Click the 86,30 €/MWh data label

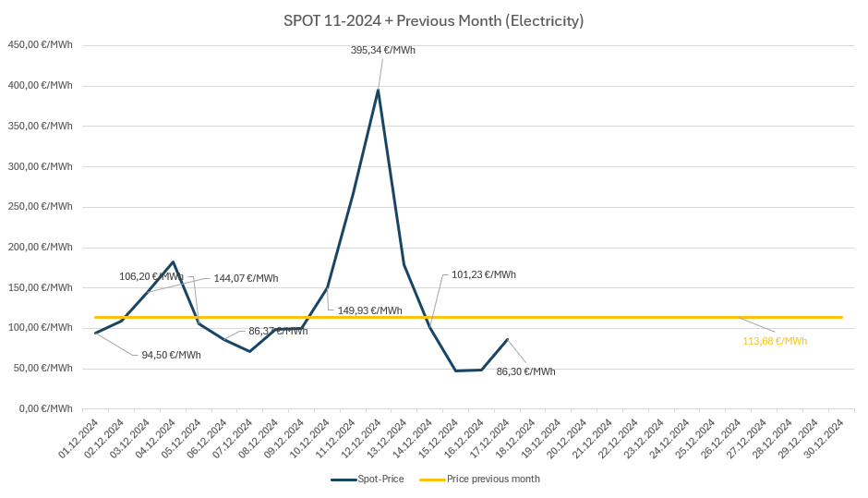click(525, 371)
